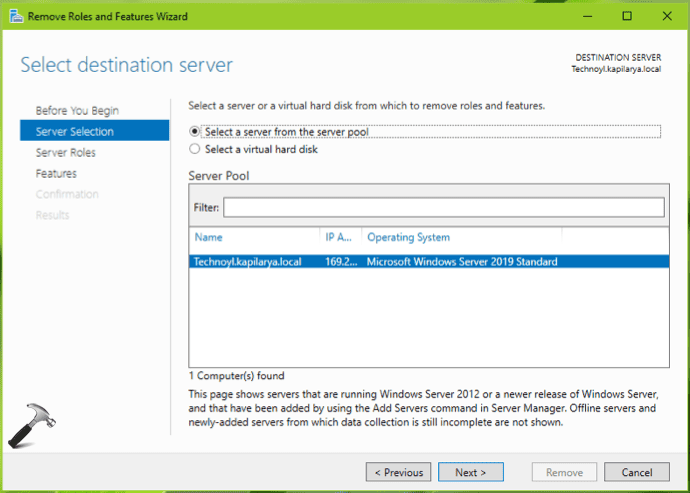Click the Cancel button
Viewport: 690px width, 493px height.
pos(637,472)
